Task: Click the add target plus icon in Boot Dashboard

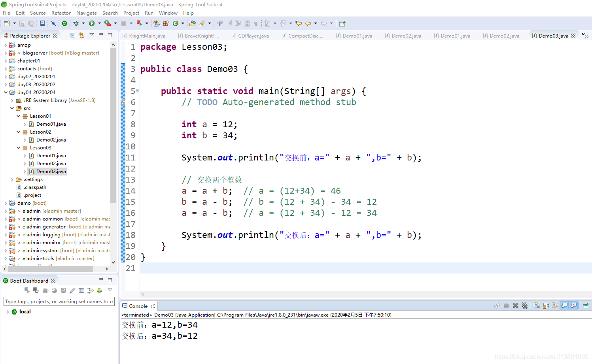Action: [x=99, y=290]
